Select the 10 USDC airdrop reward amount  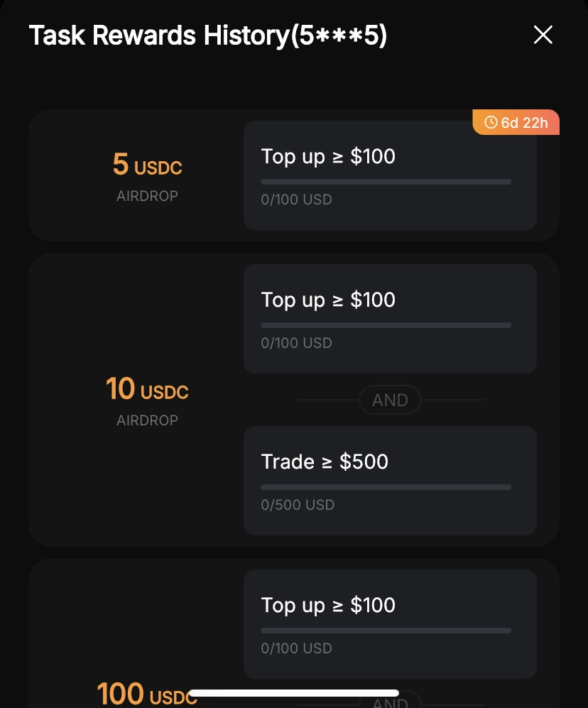(x=147, y=389)
